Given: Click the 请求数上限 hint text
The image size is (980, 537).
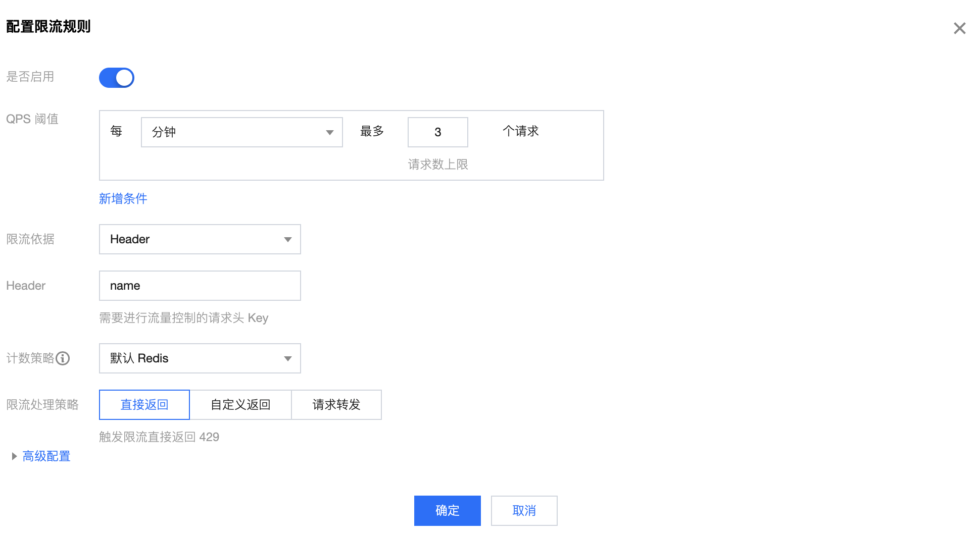Looking at the screenshot, I should pyautogui.click(x=438, y=165).
